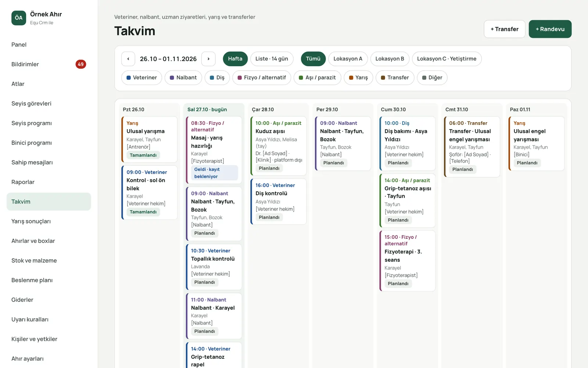Open the Masaj · yarış hazırlığı appointment
The image size is (588, 368).
[214, 150]
